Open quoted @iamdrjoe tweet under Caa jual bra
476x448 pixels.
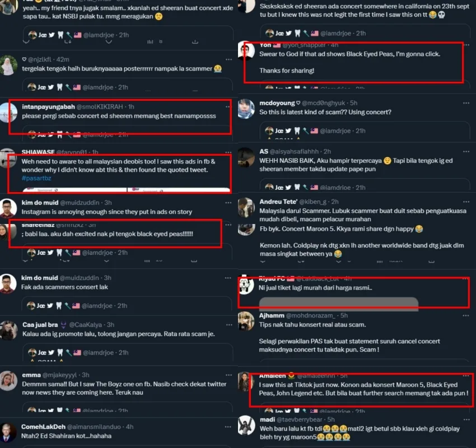coord(128,353)
